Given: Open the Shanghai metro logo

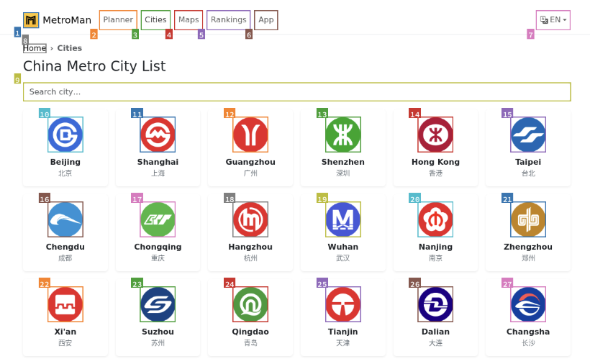Looking at the screenshot, I should [158, 135].
